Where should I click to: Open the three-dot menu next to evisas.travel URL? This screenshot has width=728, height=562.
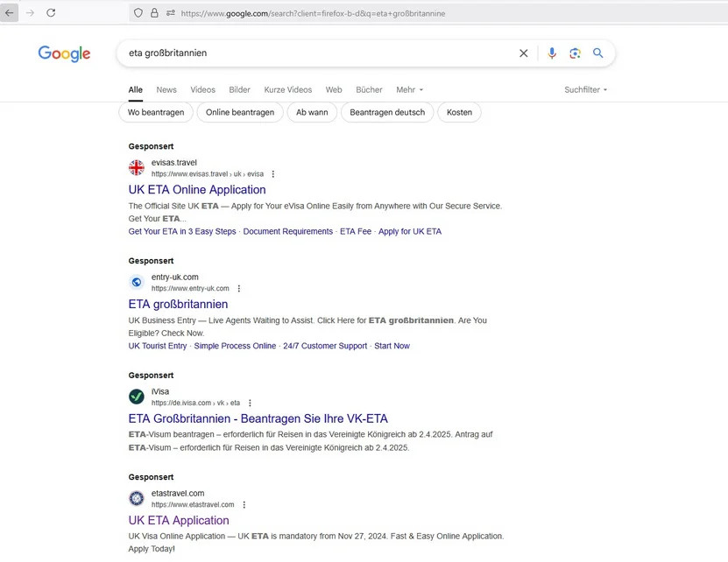[273, 174]
